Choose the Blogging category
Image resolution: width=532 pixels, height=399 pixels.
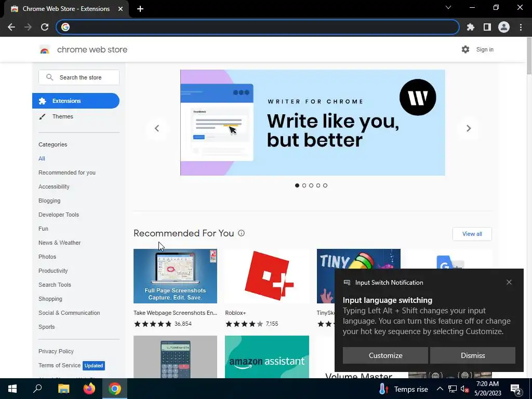click(49, 201)
